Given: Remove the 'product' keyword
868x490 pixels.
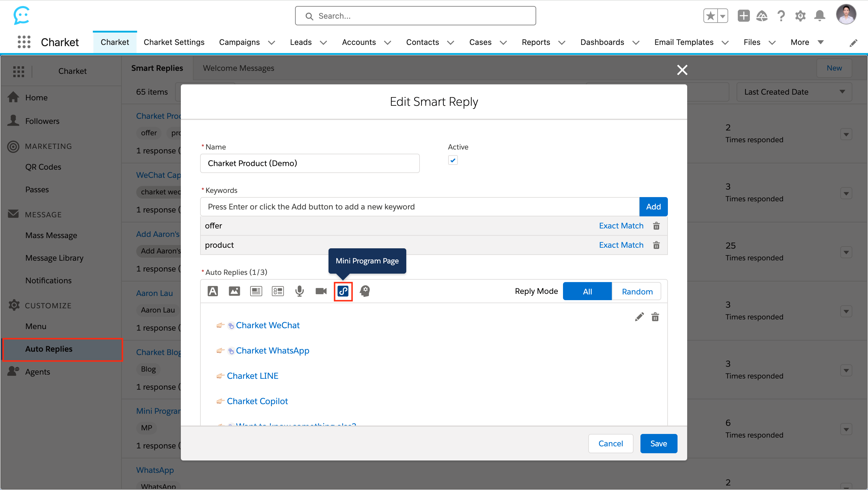Looking at the screenshot, I should (656, 245).
